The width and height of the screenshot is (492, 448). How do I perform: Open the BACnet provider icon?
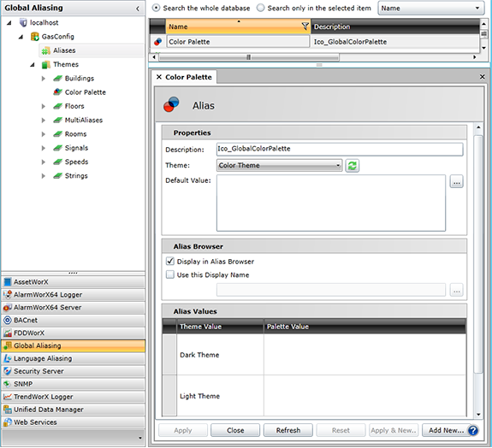pyautogui.click(x=7, y=320)
